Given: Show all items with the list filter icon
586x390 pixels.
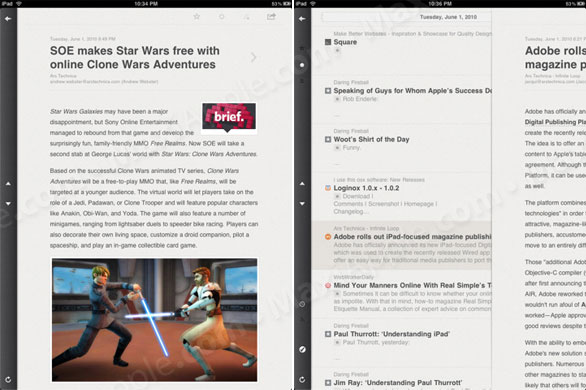Looking at the screenshot, I should tap(302, 81).
